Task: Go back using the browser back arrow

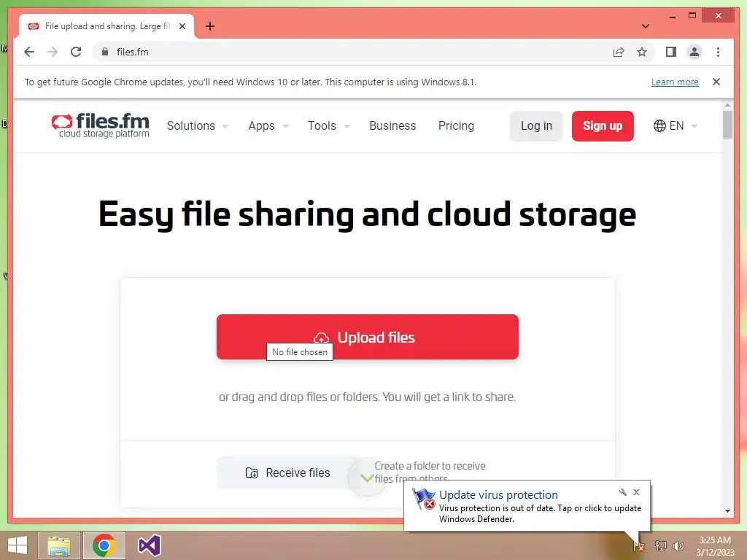Action: click(29, 52)
